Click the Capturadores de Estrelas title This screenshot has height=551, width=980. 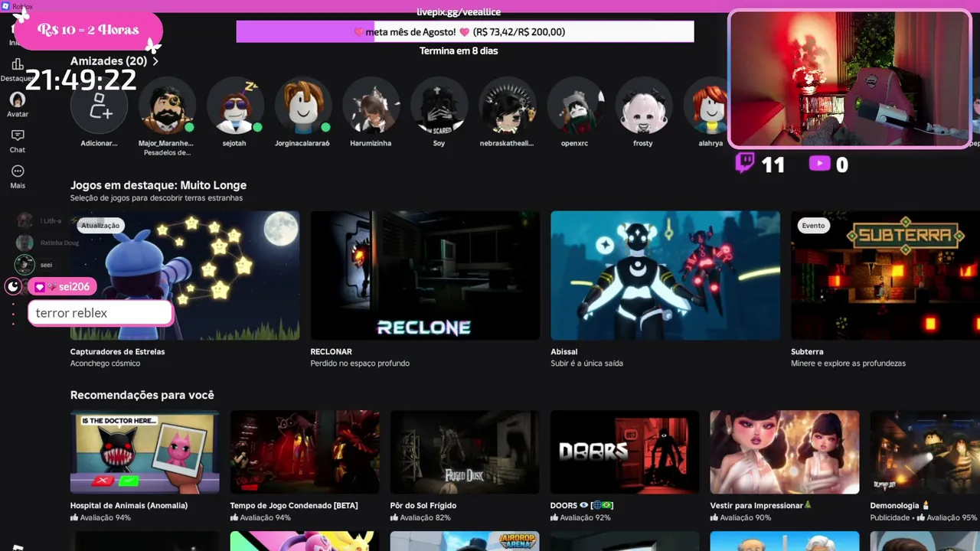(x=117, y=352)
